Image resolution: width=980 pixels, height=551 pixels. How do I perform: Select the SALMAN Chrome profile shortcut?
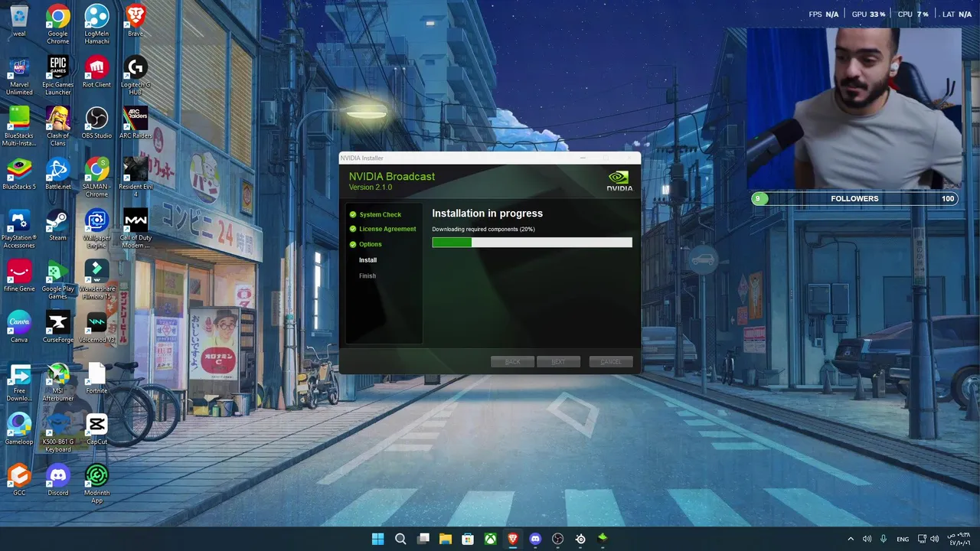pyautogui.click(x=96, y=178)
